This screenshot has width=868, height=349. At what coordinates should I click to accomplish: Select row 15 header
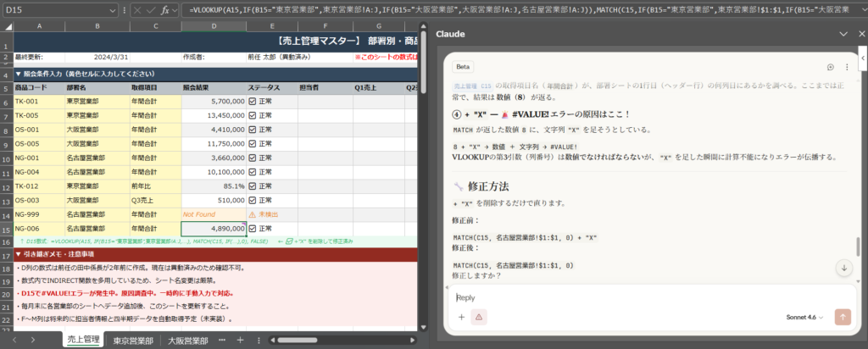pos(7,229)
